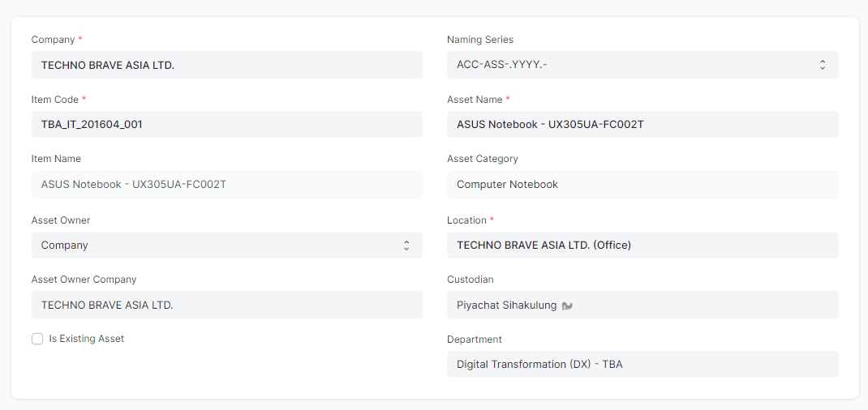Click the 'Location' field label
The height and width of the screenshot is (410, 868).
(466, 220)
